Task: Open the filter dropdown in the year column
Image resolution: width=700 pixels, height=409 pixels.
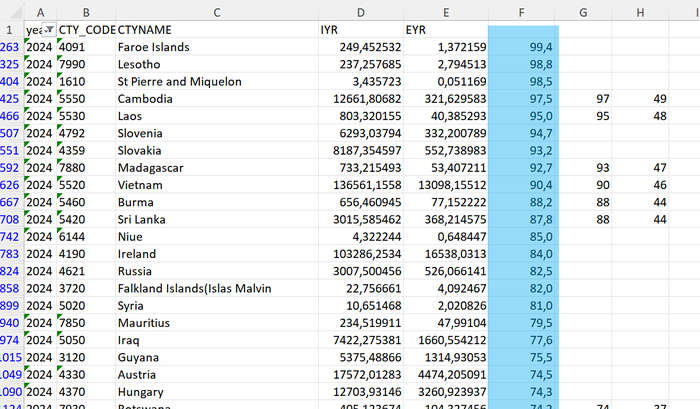Action: click(x=47, y=30)
